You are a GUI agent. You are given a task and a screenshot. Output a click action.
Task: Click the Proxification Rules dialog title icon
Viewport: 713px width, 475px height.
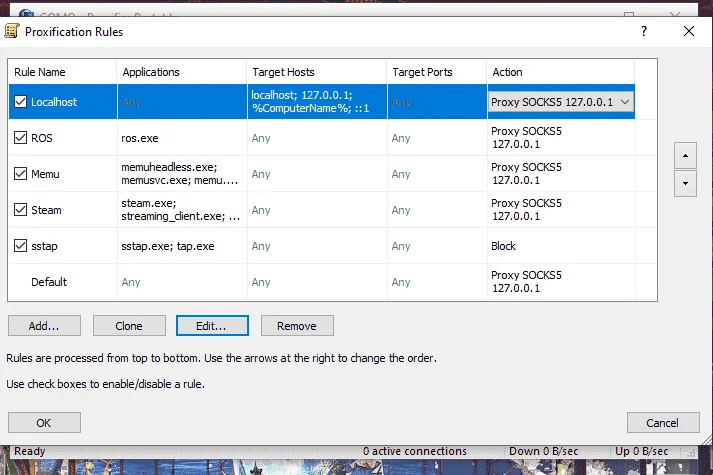tap(12, 31)
